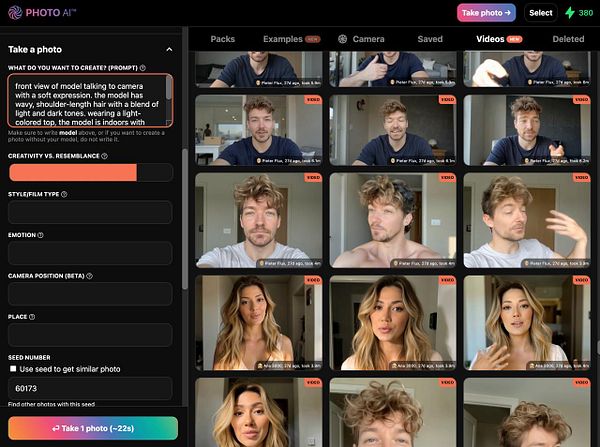Open video of blonde woman tilting head
This screenshot has width=600, height=447.
[x=259, y=323]
